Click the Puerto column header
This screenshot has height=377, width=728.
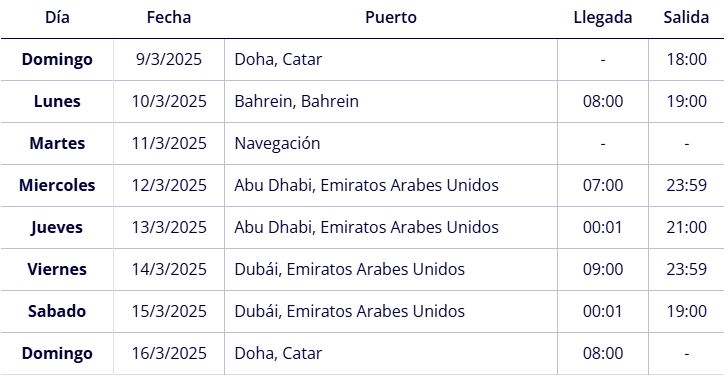coord(391,18)
